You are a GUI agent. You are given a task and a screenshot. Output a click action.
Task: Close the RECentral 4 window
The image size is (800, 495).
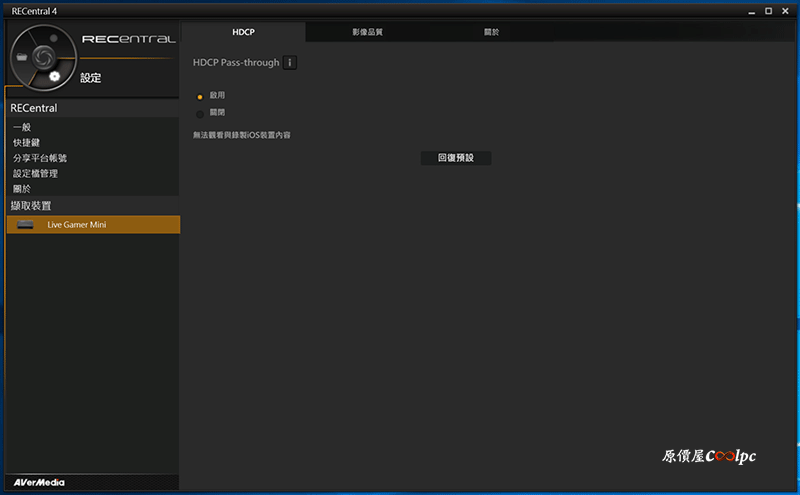point(785,11)
